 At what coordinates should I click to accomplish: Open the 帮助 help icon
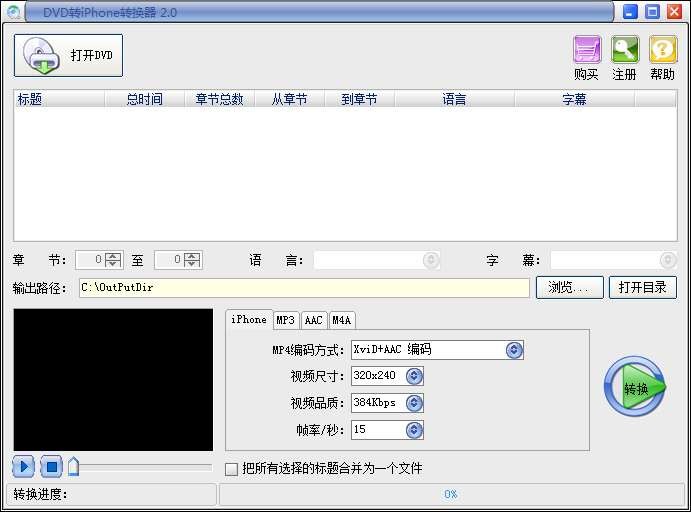[663, 49]
